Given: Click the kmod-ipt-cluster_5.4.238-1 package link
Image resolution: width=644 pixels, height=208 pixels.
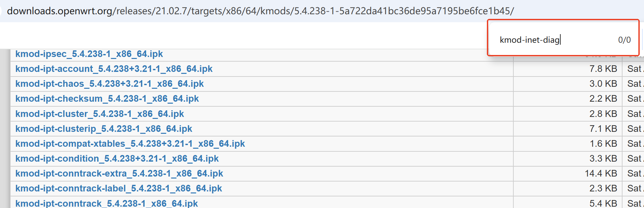Looking at the screenshot, I should coord(100,114).
